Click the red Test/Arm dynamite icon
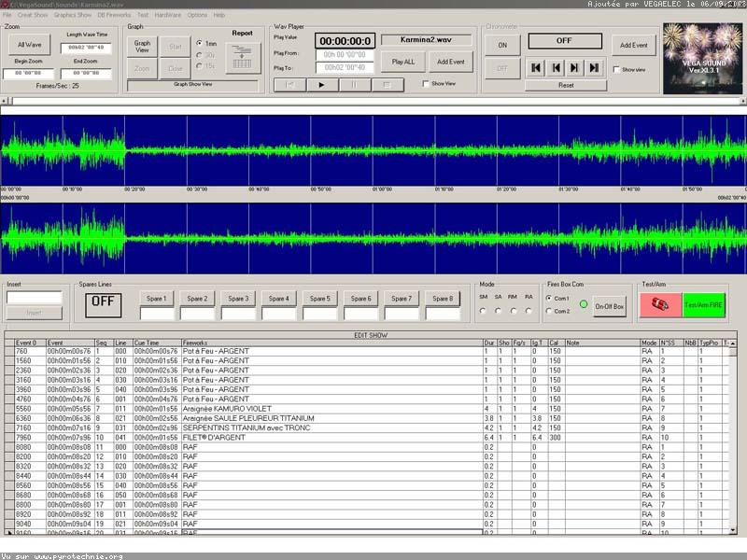747x560 pixels. tap(660, 305)
